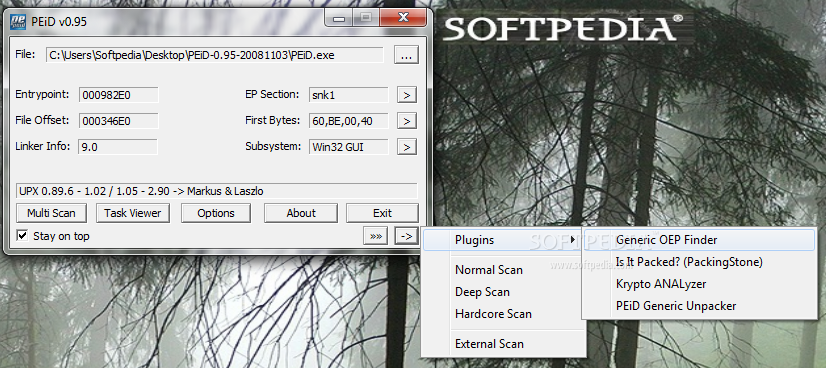Screen dimensions: 826x368
Task: Open the Task Viewer
Action: click(133, 213)
